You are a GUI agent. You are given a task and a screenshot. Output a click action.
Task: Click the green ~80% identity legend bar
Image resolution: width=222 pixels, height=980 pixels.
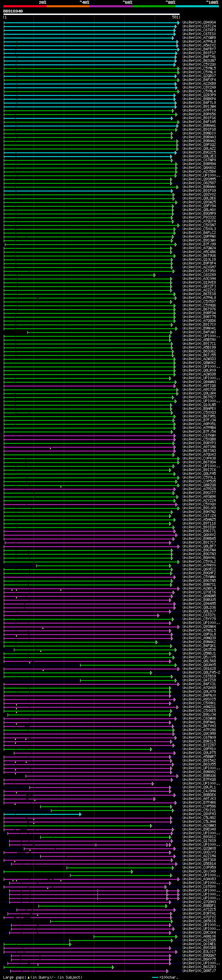[154, 6]
